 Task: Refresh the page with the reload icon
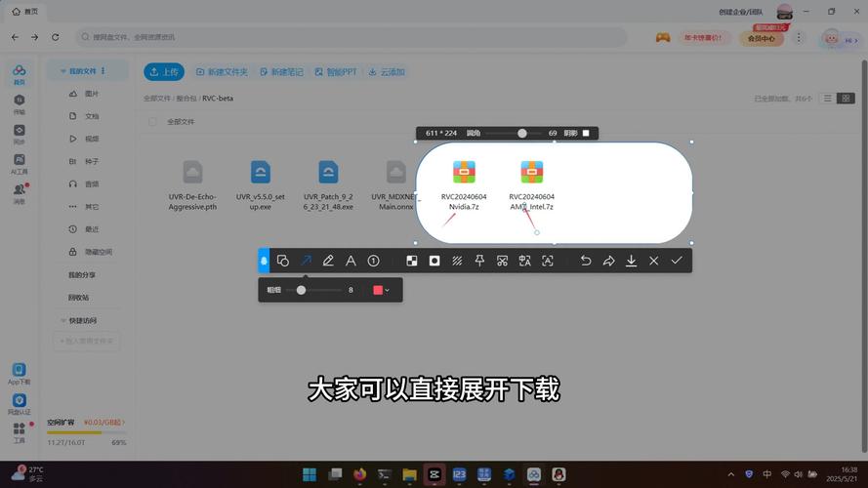point(56,37)
